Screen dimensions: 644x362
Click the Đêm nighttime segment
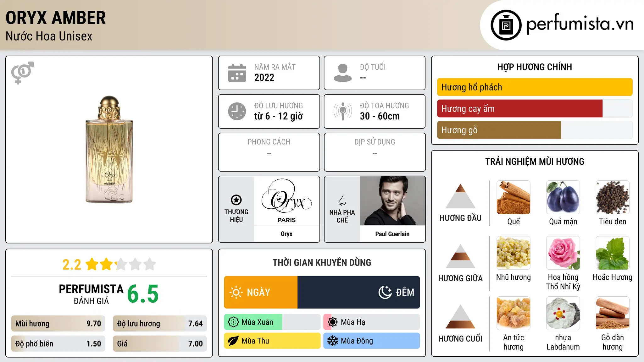358,292
